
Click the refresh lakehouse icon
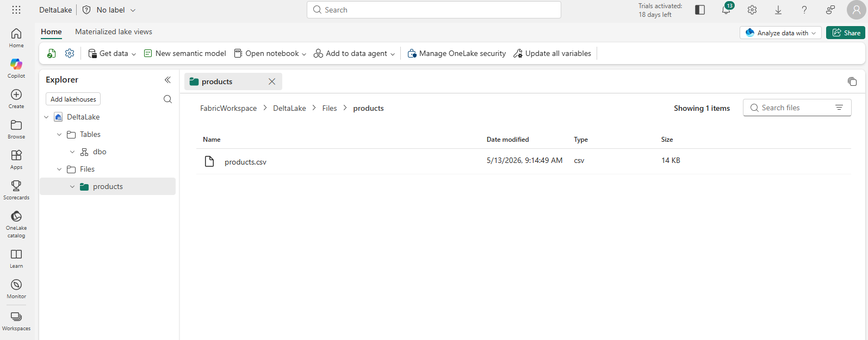point(51,53)
